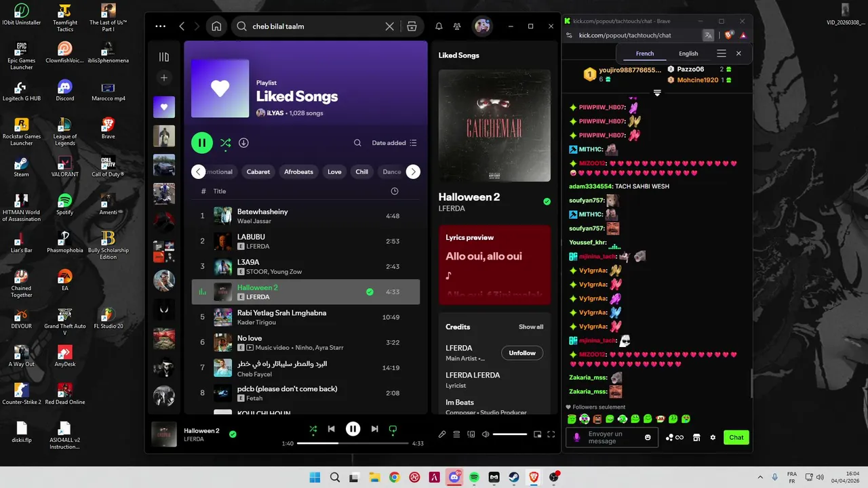Filter by the Afrobeats chip

(298, 171)
